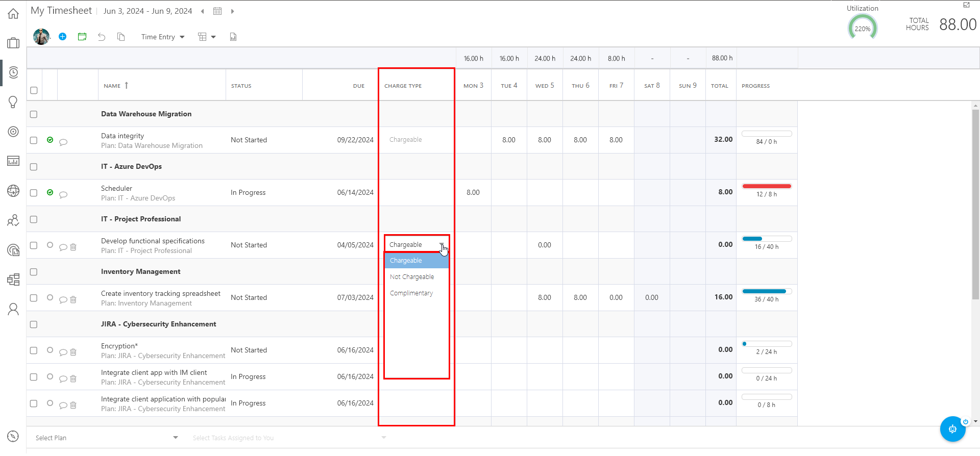Open the target goals icon in sidebar

click(13, 132)
